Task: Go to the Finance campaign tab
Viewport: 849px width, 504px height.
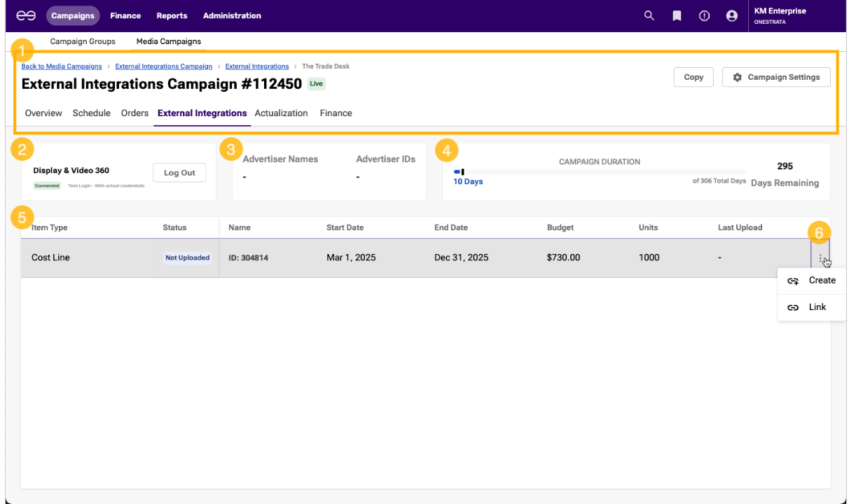Action: point(336,113)
